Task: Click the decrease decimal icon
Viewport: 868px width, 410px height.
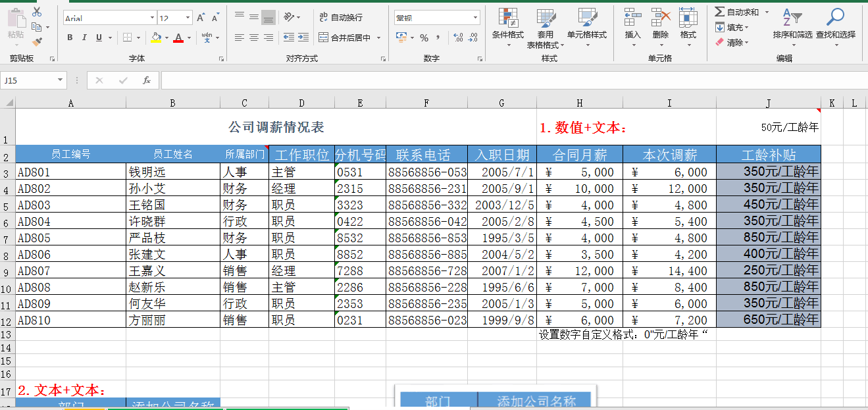Action: [x=473, y=38]
